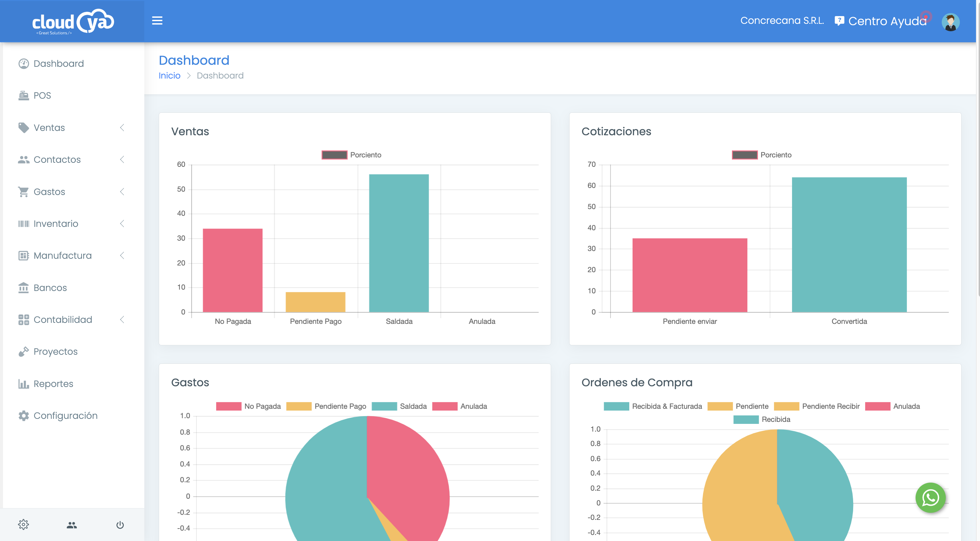This screenshot has height=541, width=980.
Task: Open Reportes via the bar chart icon
Action: pos(23,384)
